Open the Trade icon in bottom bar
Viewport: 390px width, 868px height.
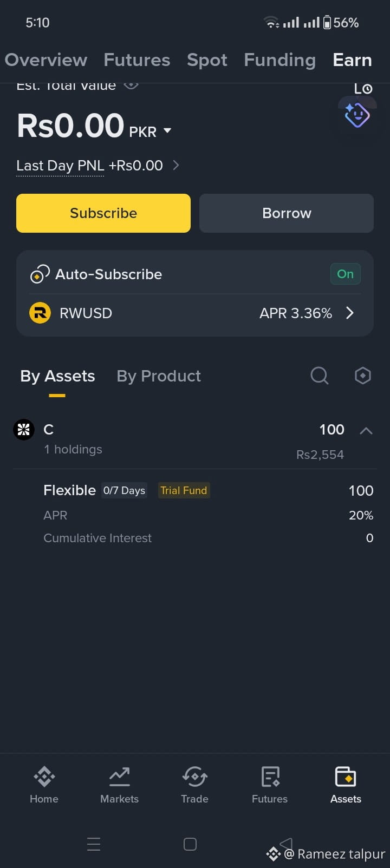tap(194, 785)
